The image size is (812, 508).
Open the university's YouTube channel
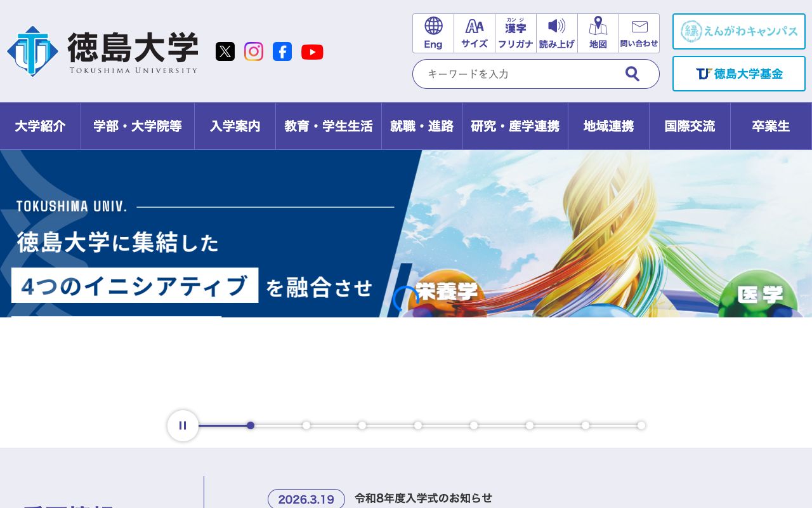(312, 51)
